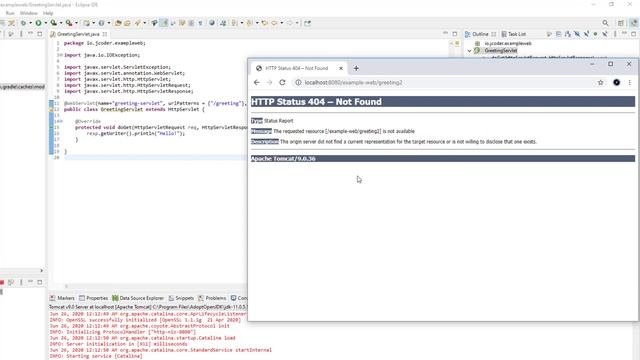Collapse the GreetingServlet node in Outline

point(469,51)
